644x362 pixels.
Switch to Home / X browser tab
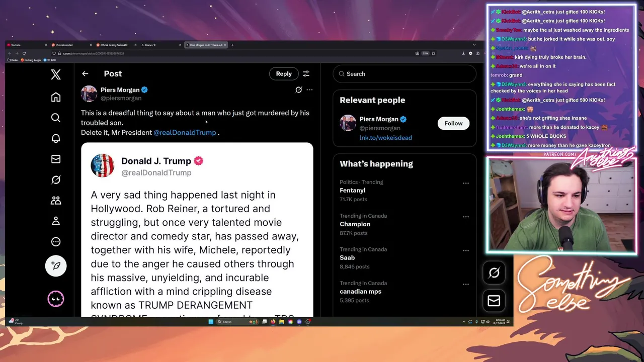pos(161,45)
